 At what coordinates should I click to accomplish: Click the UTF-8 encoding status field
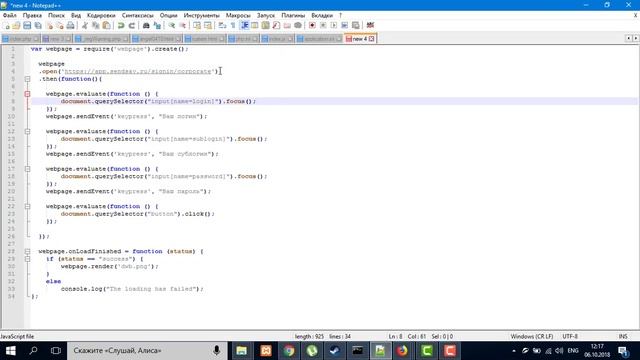click(x=570, y=337)
